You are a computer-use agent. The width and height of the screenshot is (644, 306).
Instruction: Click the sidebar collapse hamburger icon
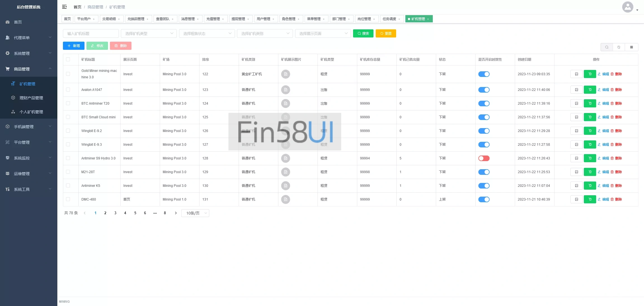click(64, 7)
